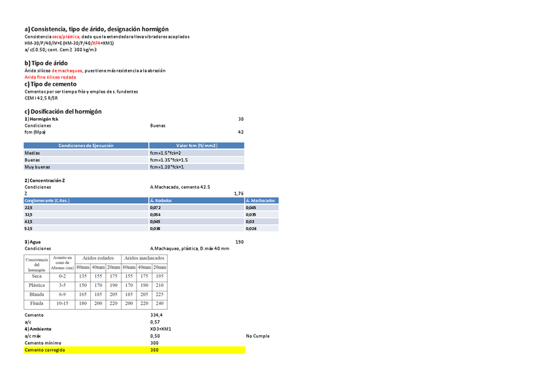Click the line "a/c≤0.50; cont. Cem ≥ 300 kg/m3"
Viewport: 554px width, 392px height.
pos(60,50)
